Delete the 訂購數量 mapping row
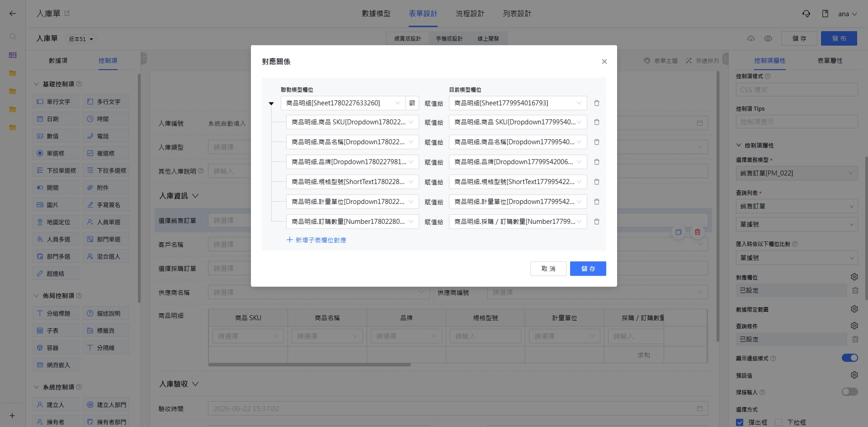Screen dimensions: 868x427 pyautogui.click(x=596, y=222)
